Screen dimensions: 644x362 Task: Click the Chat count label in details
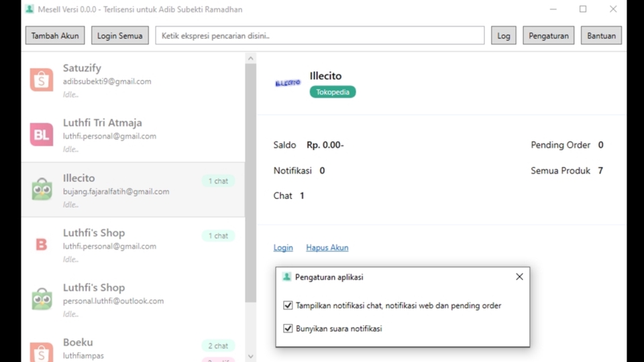click(283, 196)
